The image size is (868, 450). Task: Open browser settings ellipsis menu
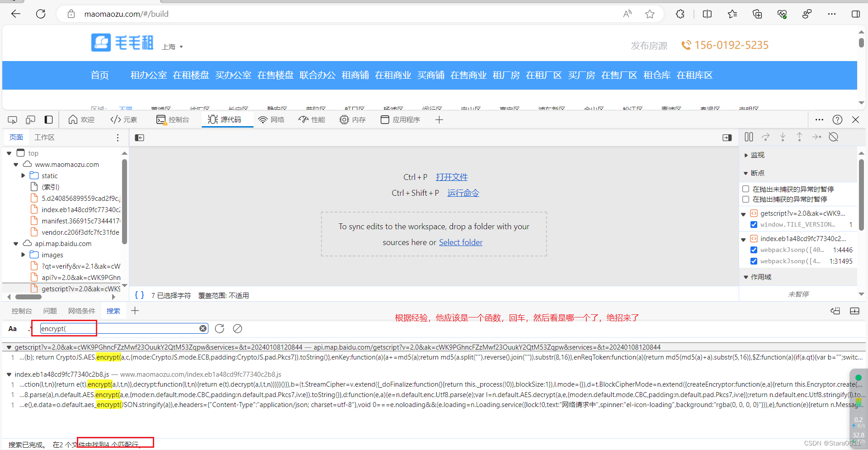pyautogui.click(x=831, y=14)
